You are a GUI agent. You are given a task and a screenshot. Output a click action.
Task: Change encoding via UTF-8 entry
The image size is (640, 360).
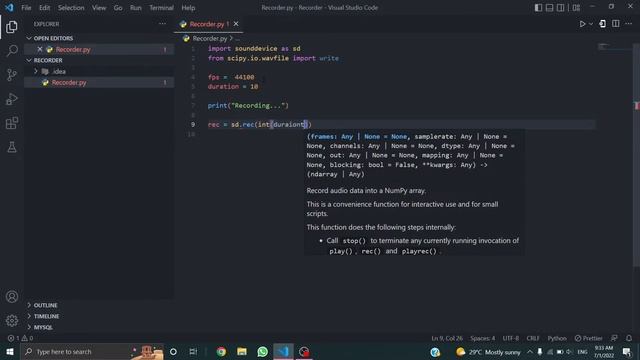[x=511, y=338]
